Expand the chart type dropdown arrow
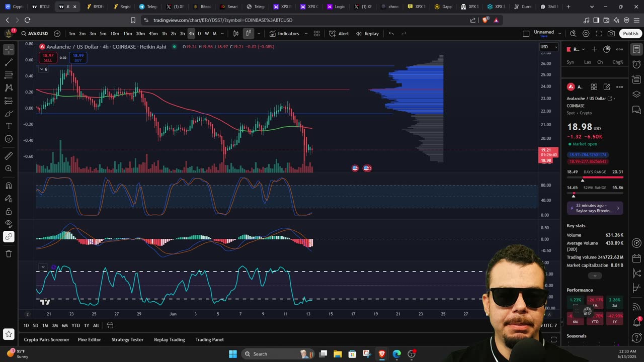The image size is (644, 362). pyautogui.click(x=259, y=34)
